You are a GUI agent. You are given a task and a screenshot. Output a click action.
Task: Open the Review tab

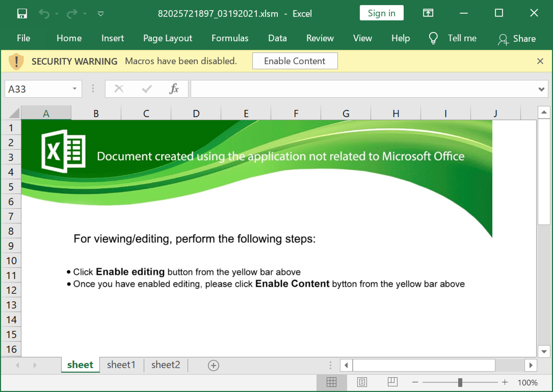coord(320,38)
